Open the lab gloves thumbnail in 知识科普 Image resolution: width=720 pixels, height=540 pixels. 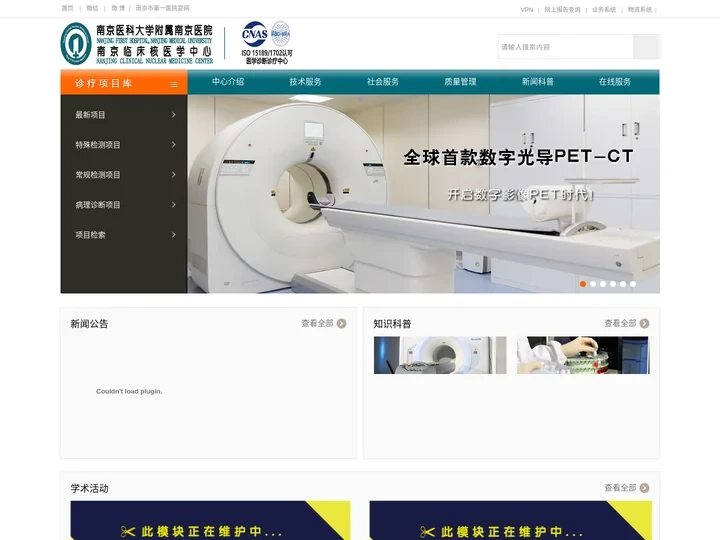pos(583,355)
